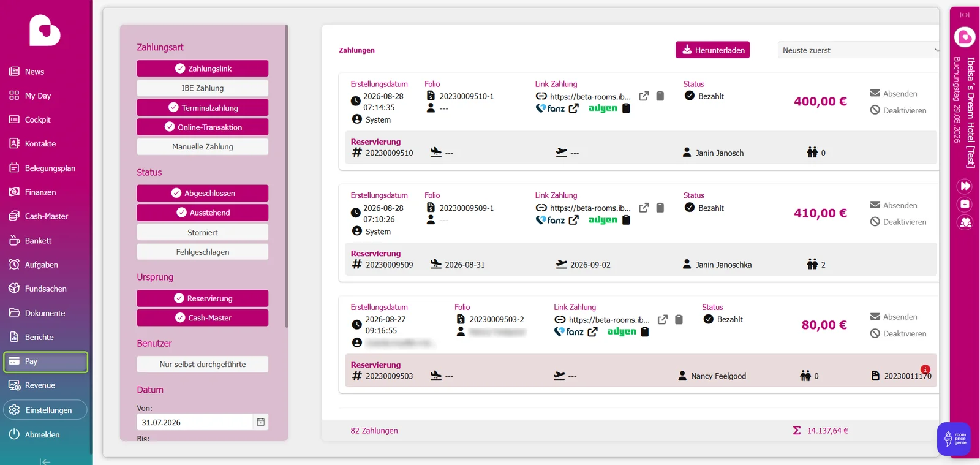Enable the Manuelle Zahlung filter
Screen dimensions: 980x465
click(203, 146)
